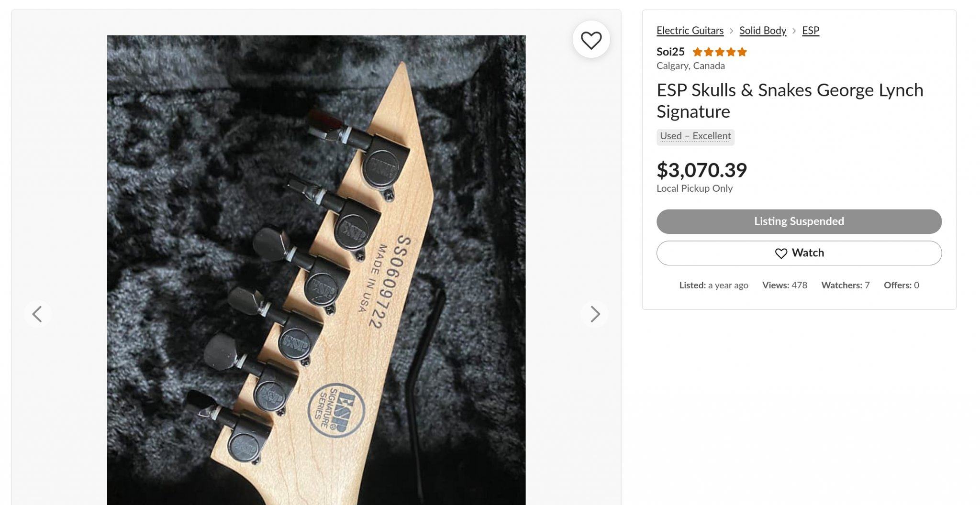The height and width of the screenshot is (505, 980).
Task: Click the Offers: 0 stat
Action: point(901,285)
